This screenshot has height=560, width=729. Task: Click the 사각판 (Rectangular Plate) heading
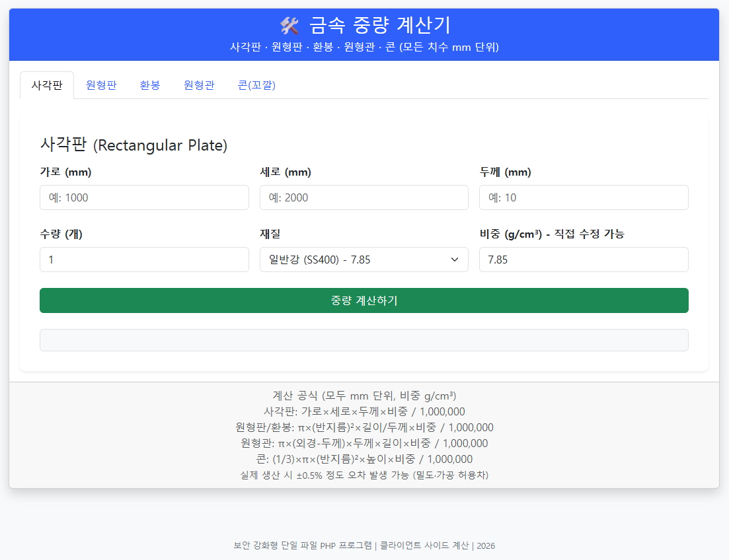click(134, 145)
